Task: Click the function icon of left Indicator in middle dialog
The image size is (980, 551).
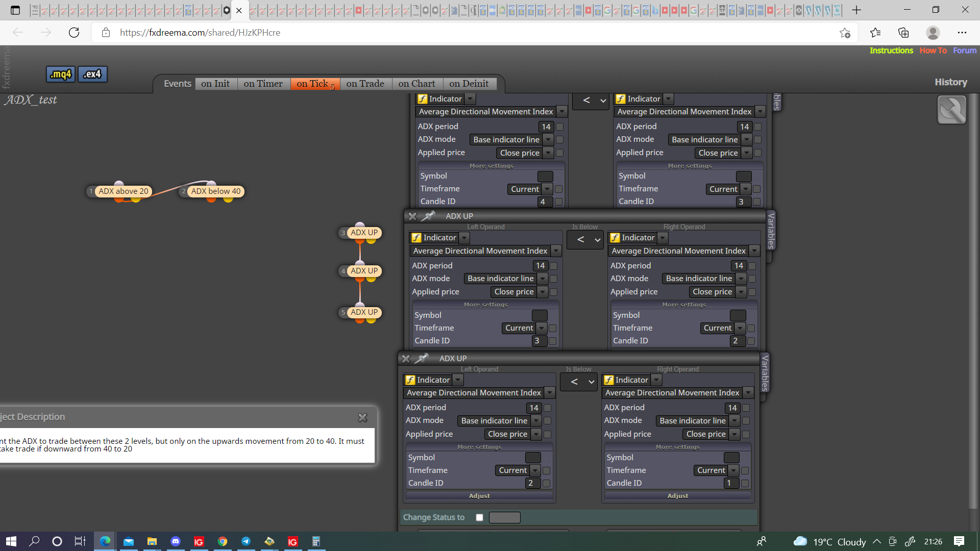Action: point(416,238)
